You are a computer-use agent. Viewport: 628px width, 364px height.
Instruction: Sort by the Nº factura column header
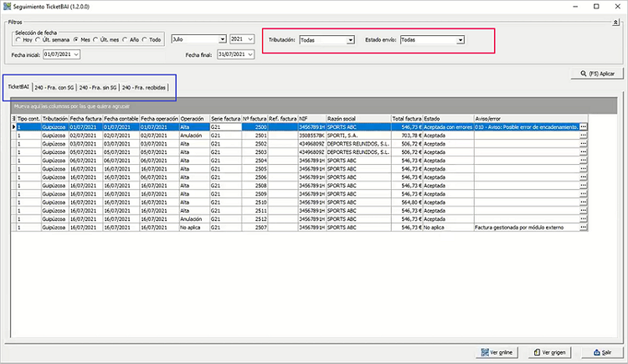pyautogui.click(x=255, y=119)
